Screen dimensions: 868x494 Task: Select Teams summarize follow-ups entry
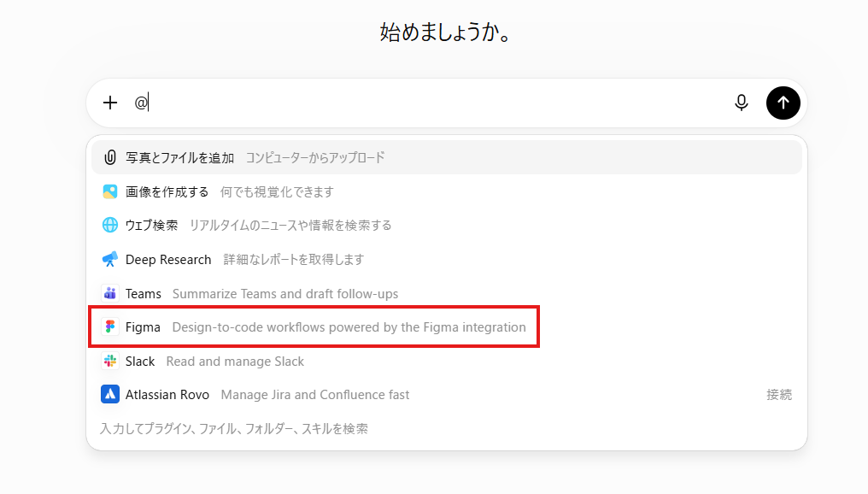pos(447,293)
